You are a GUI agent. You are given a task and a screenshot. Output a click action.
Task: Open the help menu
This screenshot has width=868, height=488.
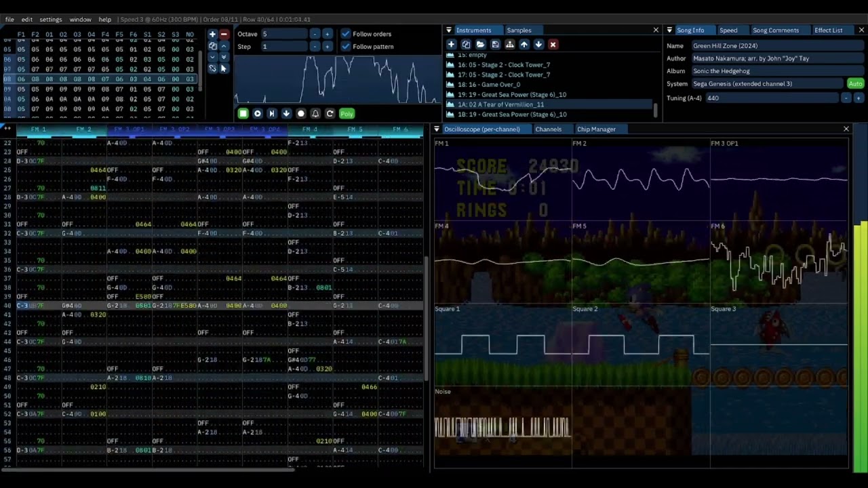[105, 20]
